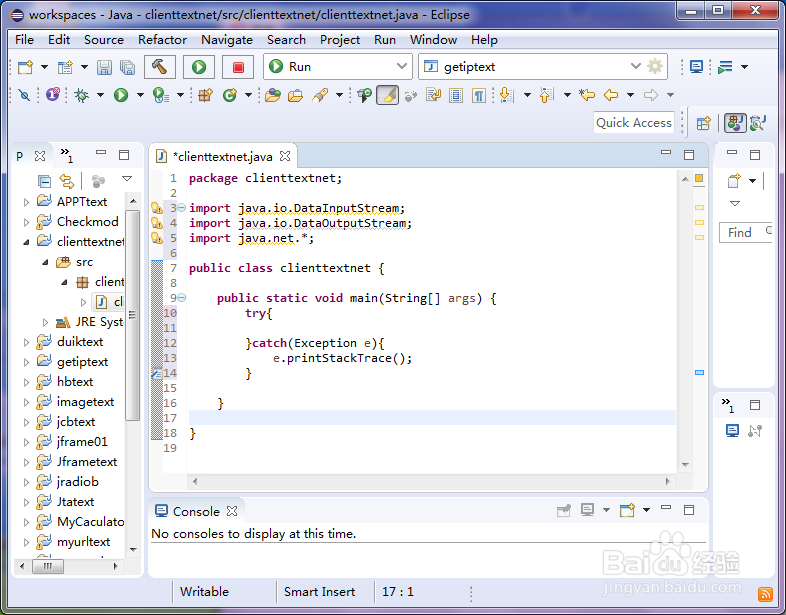Open the Refactor menu
Image resolution: width=786 pixels, height=615 pixels.
pyautogui.click(x=162, y=40)
